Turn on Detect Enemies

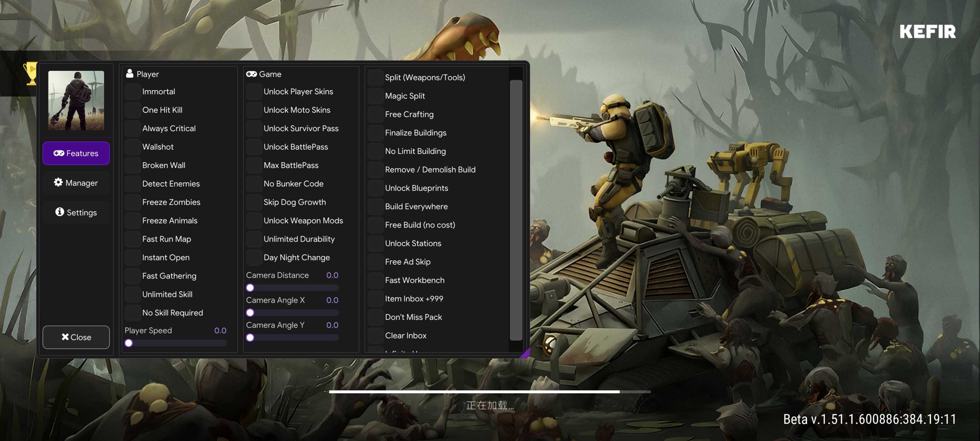[133, 184]
